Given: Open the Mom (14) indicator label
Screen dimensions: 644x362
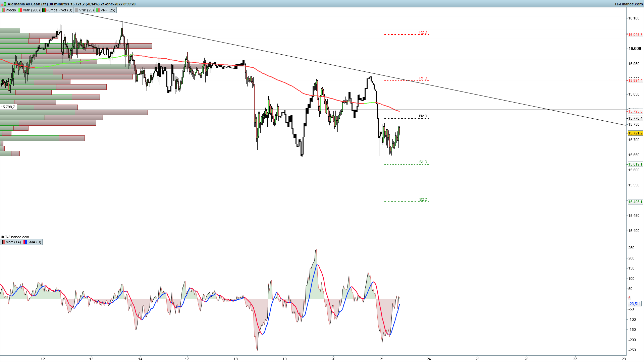Looking at the screenshot, I should coord(11,242).
